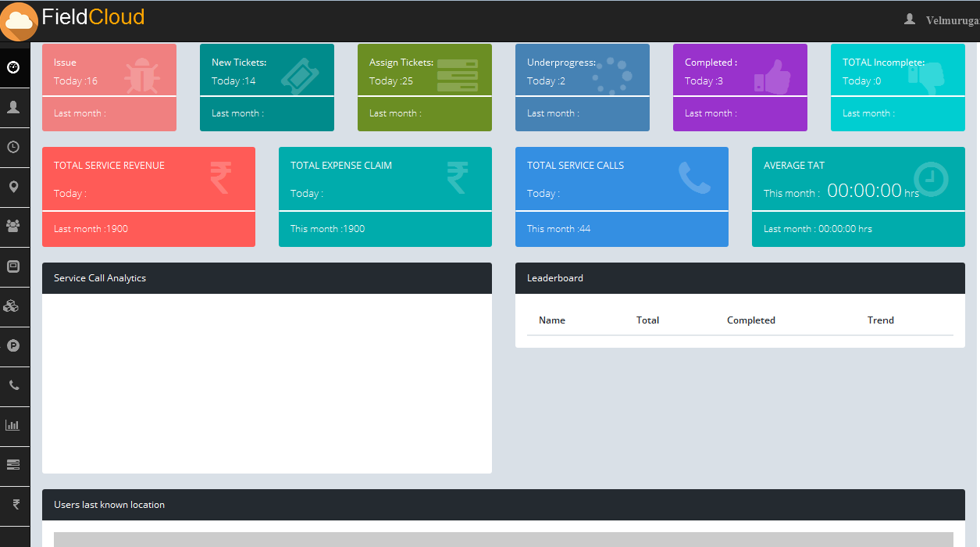
Task: Click the Completed column header in Leaderboard
Action: point(750,320)
